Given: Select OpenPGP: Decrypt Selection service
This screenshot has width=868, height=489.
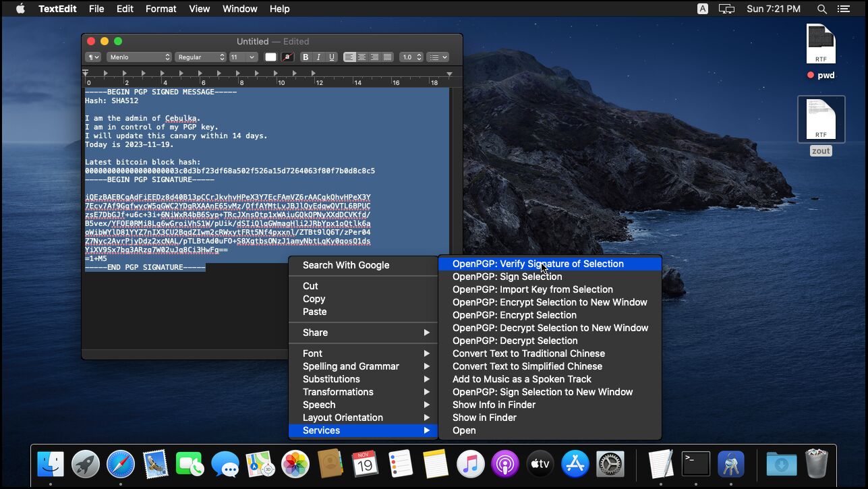Looking at the screenshot, I should click(515, 341).
